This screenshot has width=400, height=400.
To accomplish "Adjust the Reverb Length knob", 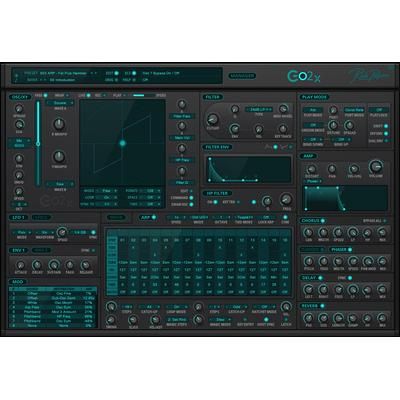I will pos(338,318).
